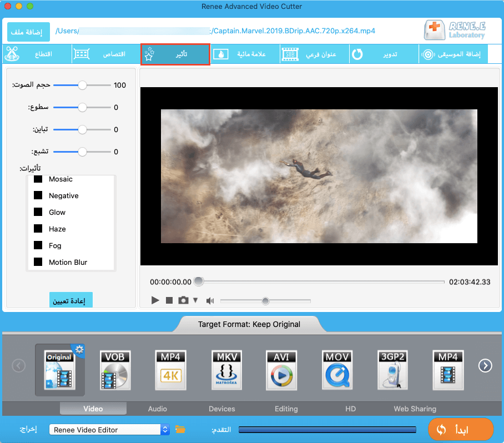The width and height of the screenshot is (504, 443).
Task: Toggle the Mosaic effect checkbox
Action: tap(38, 179)
